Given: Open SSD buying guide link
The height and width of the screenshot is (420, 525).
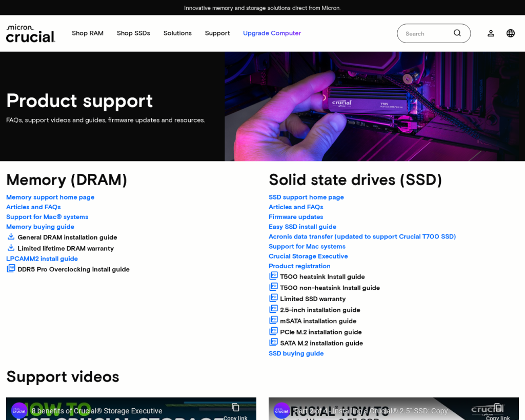Looking at the screenshot, I should click(x=296, y=353).
